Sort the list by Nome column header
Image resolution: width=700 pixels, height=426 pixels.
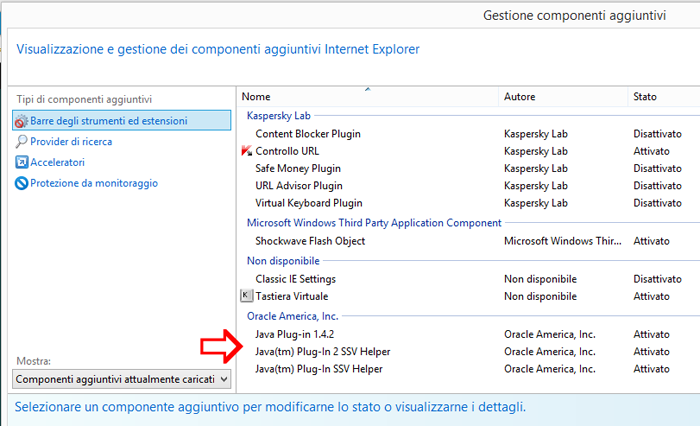coord(256,97)
